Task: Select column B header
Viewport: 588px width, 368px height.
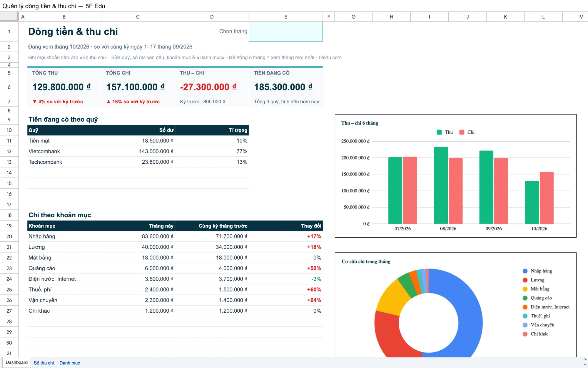Action: tap(64, 17)
